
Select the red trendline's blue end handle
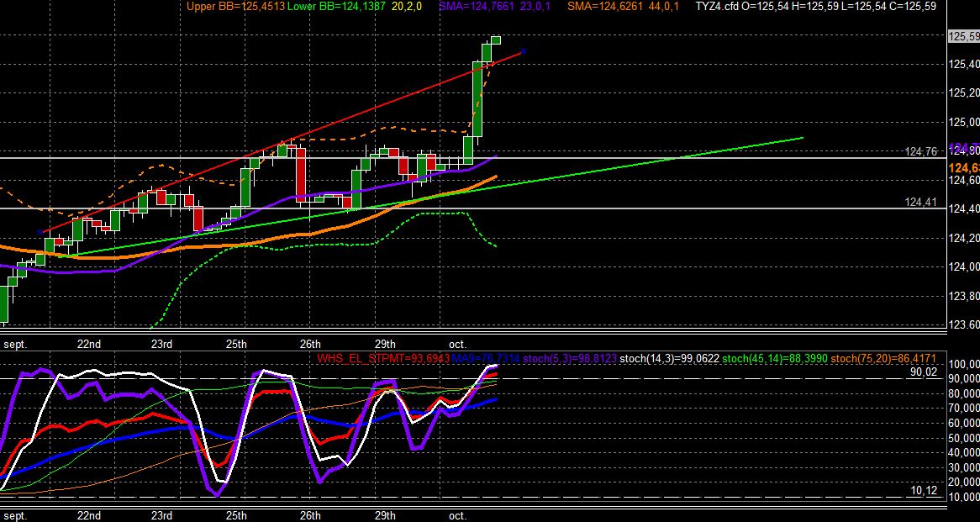523,51
